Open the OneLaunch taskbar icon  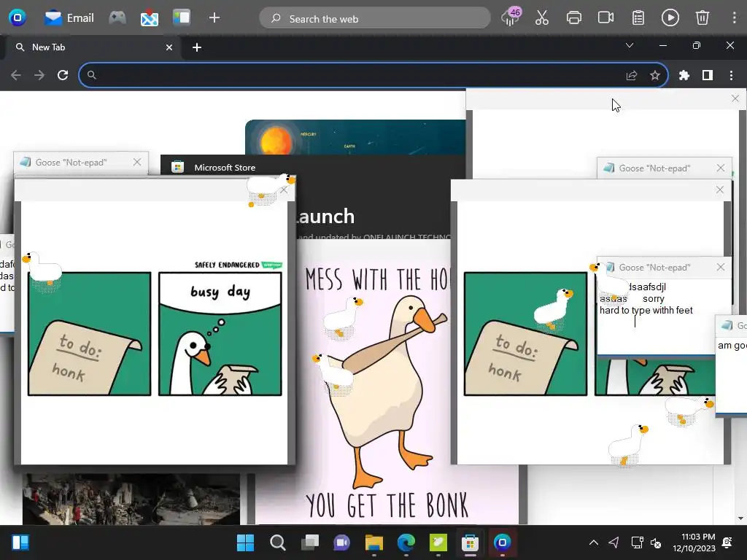(x=502, y=542)
